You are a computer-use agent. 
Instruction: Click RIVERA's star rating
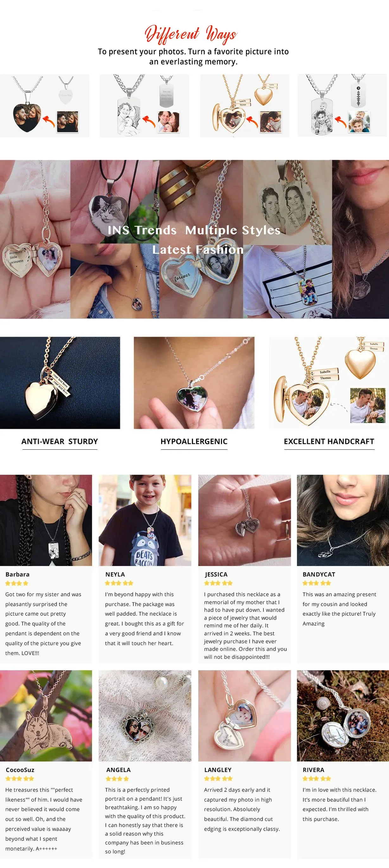[316, 778]
